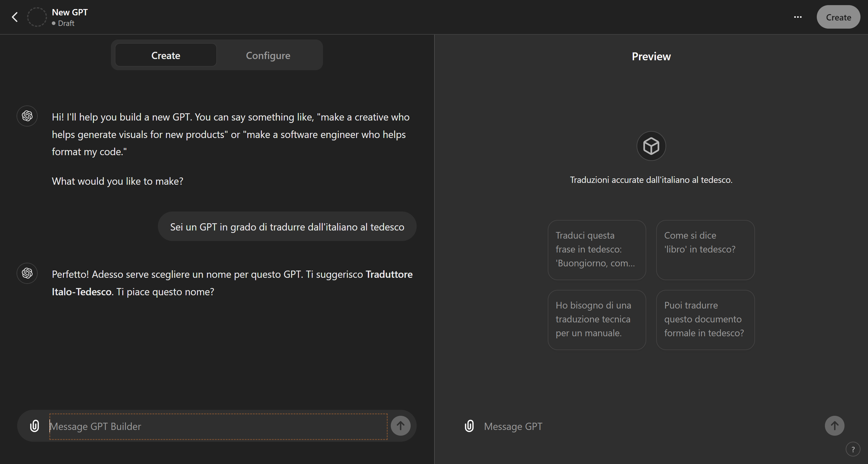Click the attach file paperclip in GPT Builder
This screenshot has width=868, height=464.
click(34, 426)
